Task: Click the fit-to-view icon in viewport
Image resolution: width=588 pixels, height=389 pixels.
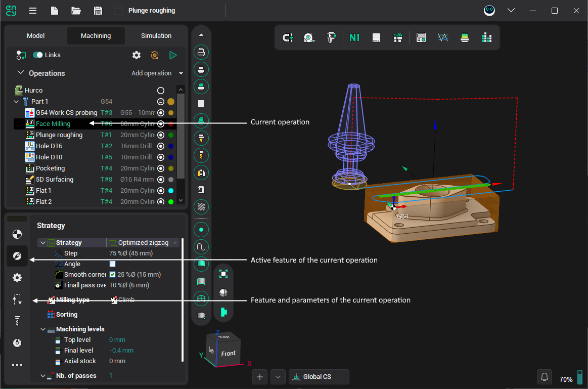Action: tap(223, 274)
